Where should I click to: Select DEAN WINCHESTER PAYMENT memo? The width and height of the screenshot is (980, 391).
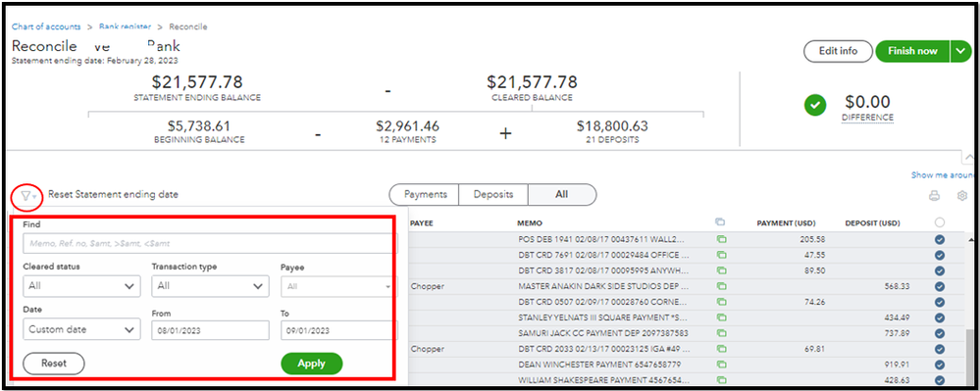point(599,365)
